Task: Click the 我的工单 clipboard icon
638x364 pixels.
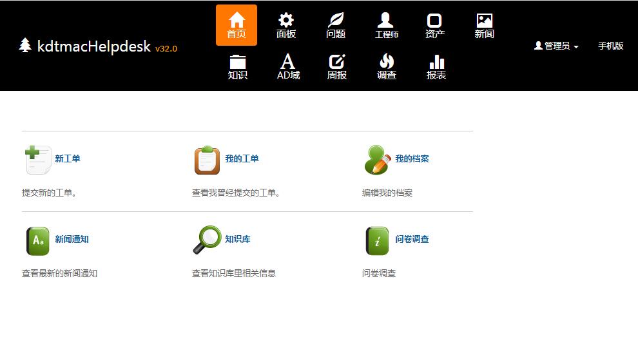Action: click(207, 160)
